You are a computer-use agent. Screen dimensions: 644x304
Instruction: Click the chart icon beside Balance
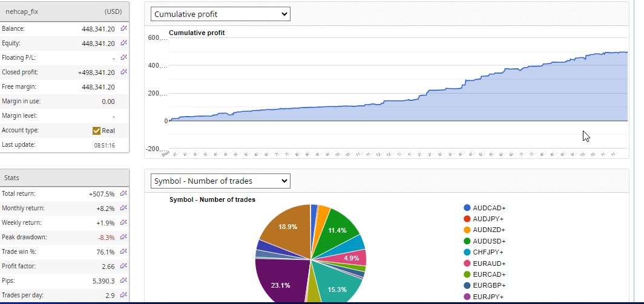coord(123,28)
